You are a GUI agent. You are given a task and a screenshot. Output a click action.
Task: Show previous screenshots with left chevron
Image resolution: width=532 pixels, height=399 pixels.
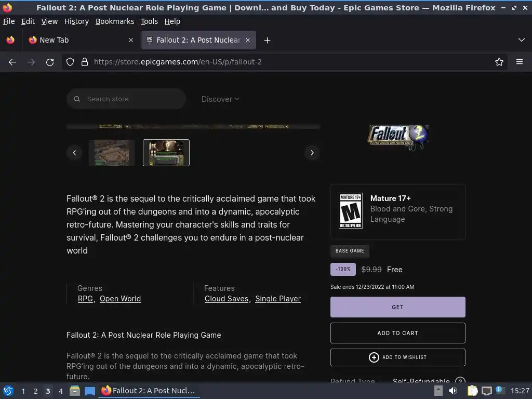point(74,153)
